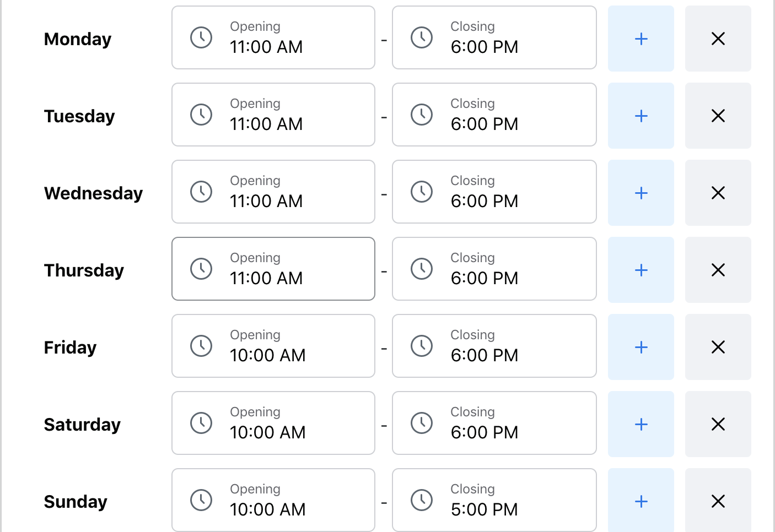
Task: Add another time slot for Tuesday
Action: 641,116
